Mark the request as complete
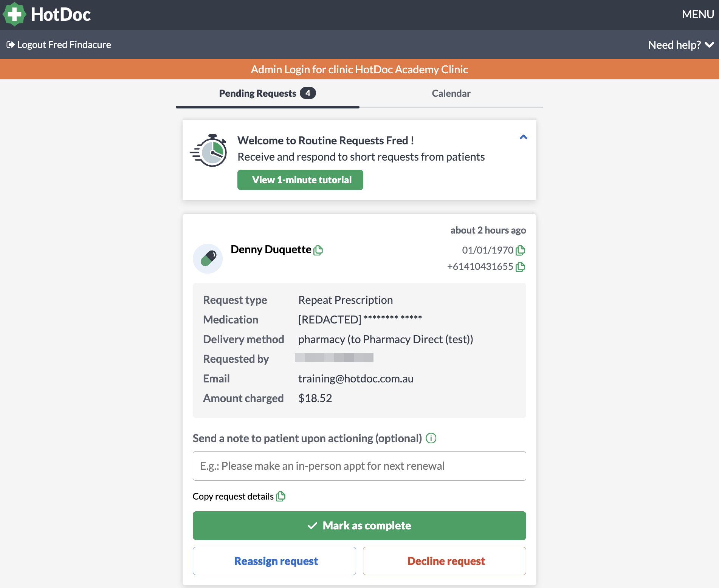Viewport: 719px width, 588px height. (x=359, y=526)
